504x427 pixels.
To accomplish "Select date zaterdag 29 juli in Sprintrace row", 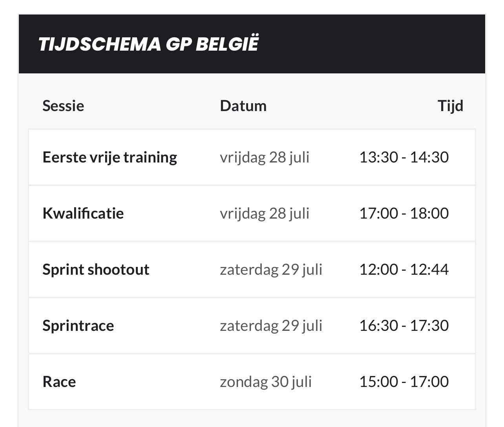I will (271, 326).
